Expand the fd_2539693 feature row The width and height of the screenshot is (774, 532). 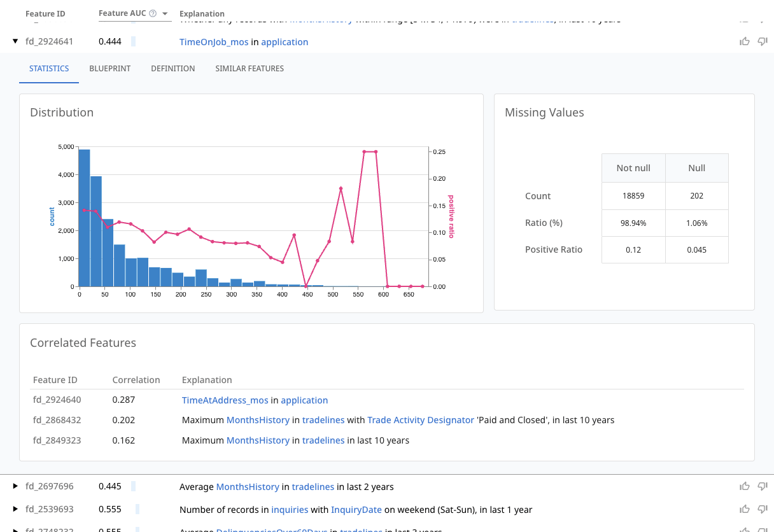point(15,510)
